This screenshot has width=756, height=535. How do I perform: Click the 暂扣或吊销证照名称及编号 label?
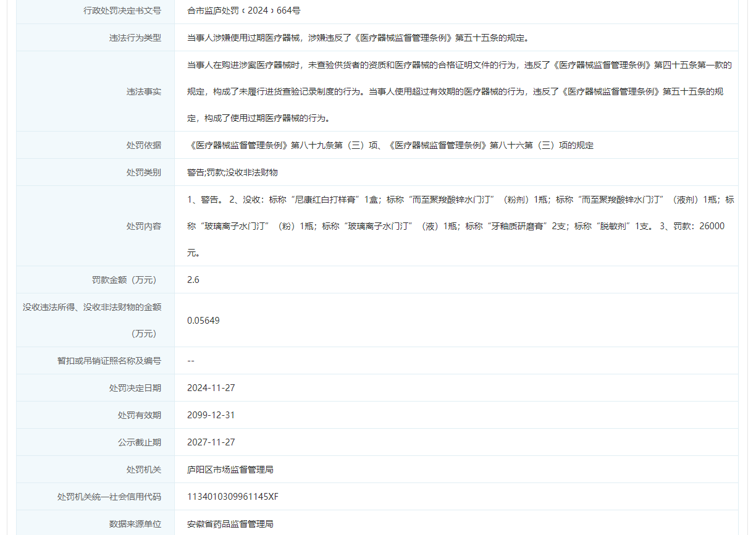[x=109, y=361]
